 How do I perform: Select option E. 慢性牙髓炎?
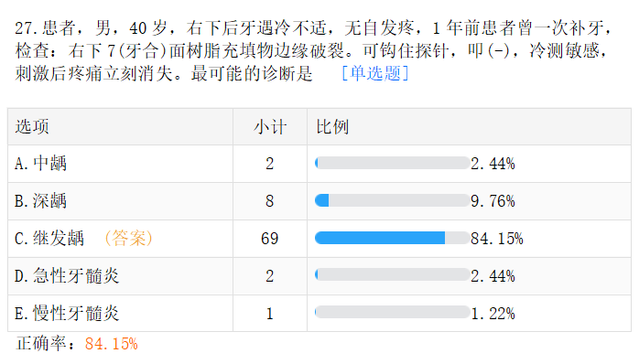click(67, 314)
